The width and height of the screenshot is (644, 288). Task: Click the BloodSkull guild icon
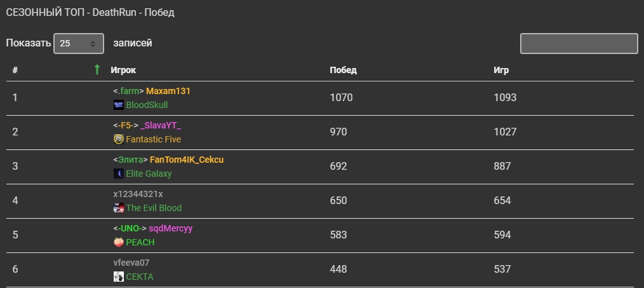[118, 105]
